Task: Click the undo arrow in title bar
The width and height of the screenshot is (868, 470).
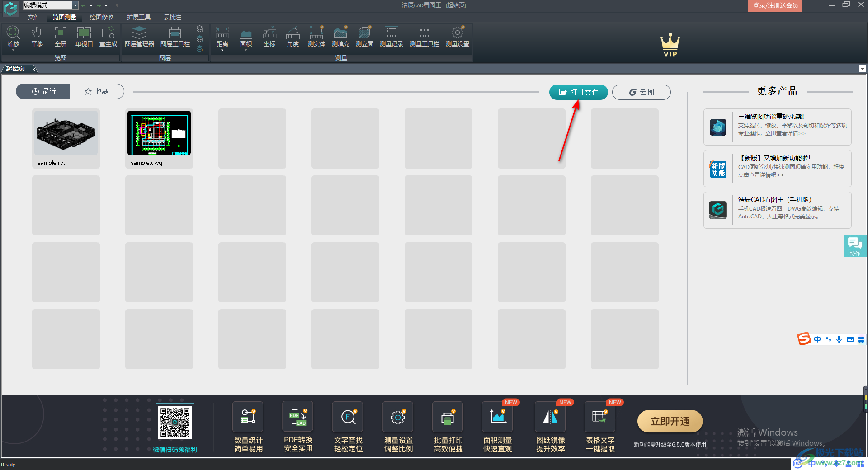Action: click(x=84, y=5)
